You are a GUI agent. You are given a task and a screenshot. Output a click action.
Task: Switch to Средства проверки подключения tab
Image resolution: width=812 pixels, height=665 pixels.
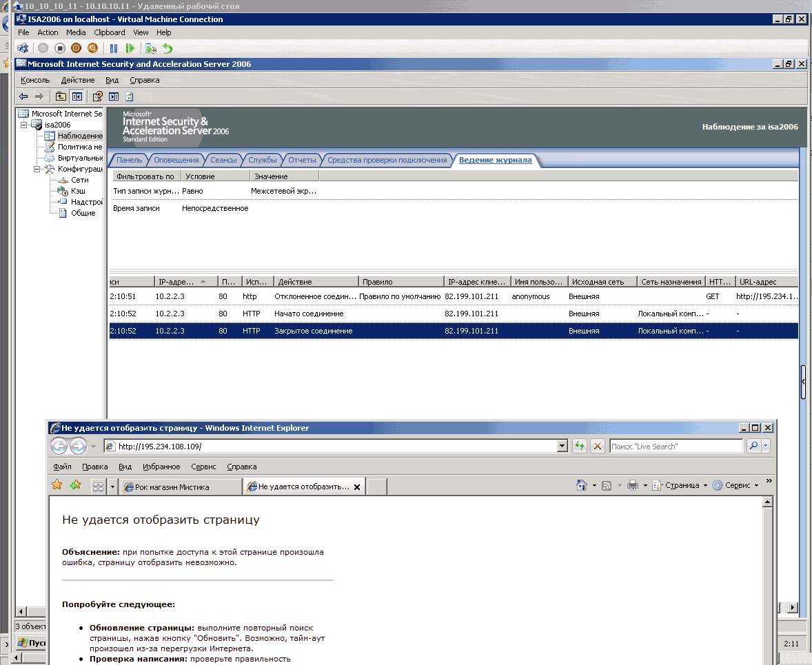387,160
